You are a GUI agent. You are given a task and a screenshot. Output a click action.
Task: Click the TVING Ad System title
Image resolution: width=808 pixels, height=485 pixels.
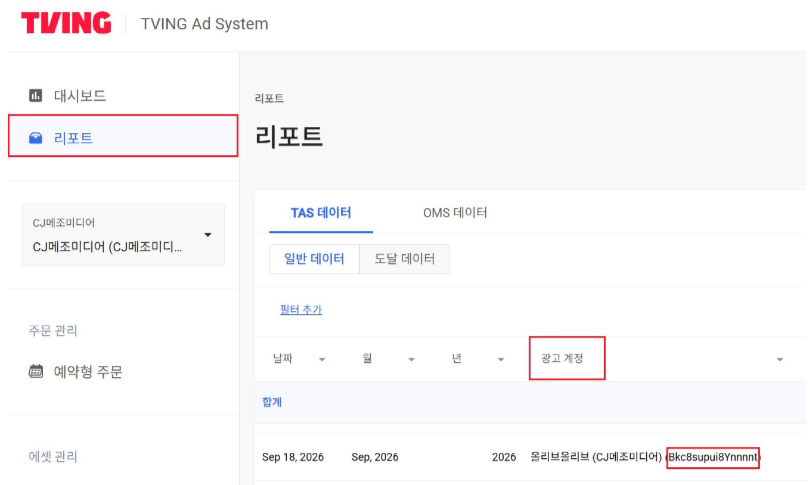coord(205,24)
